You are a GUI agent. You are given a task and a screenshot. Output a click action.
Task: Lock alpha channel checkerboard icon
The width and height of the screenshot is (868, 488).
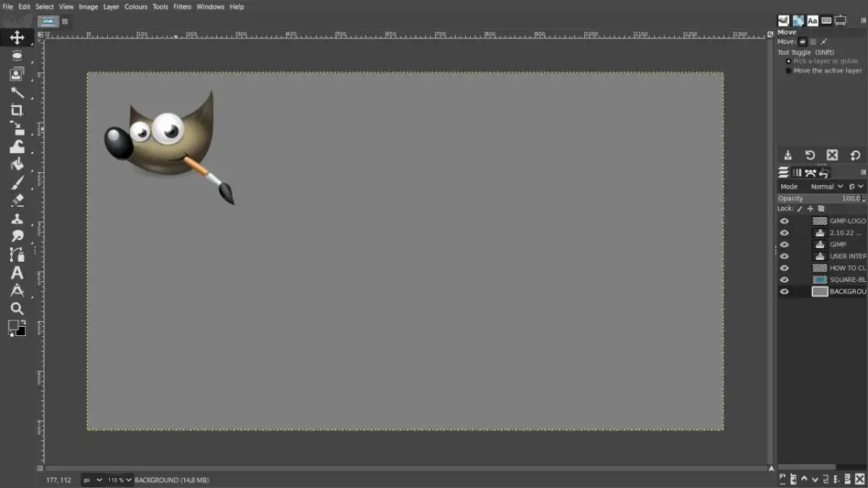821,208
